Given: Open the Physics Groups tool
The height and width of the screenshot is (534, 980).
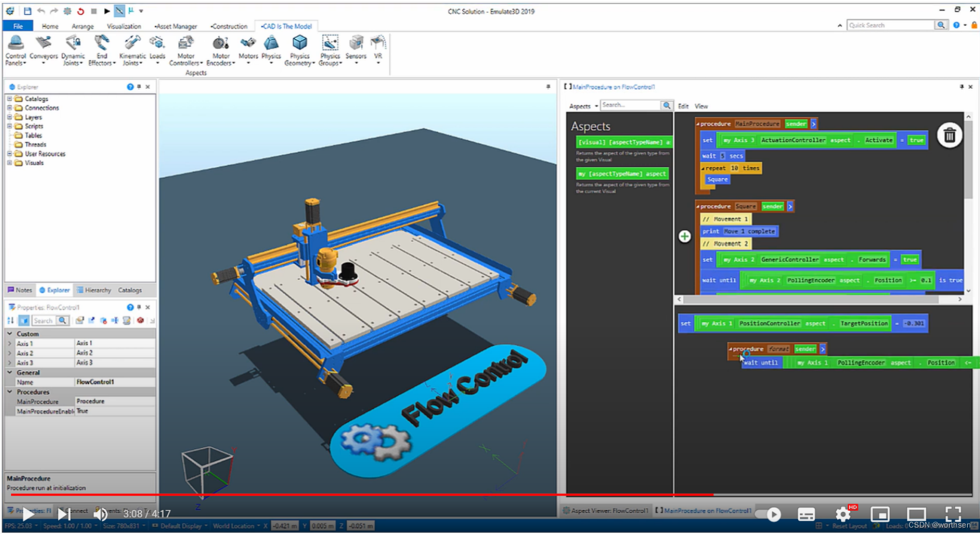Looking at the screenshot, I should point(330,50).
